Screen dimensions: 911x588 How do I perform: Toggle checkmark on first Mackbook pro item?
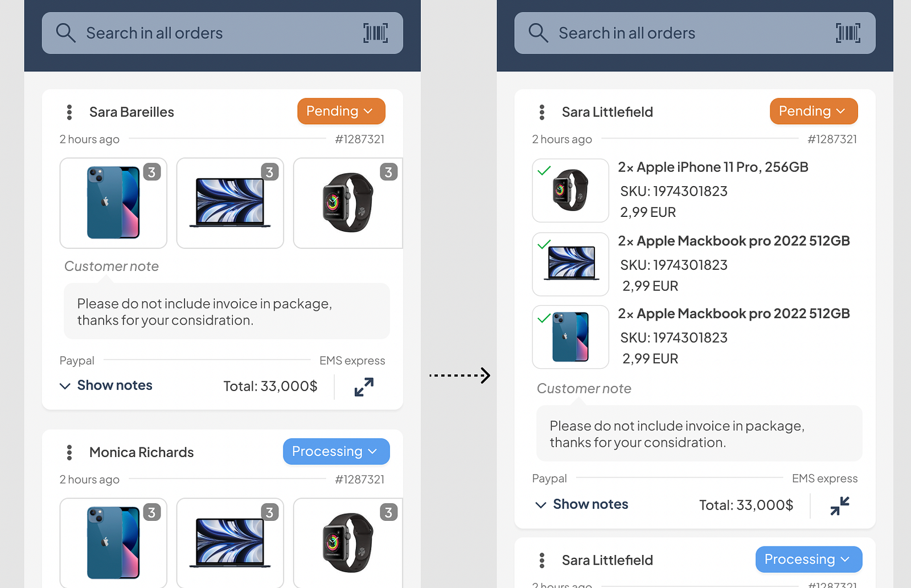point(544,244)
